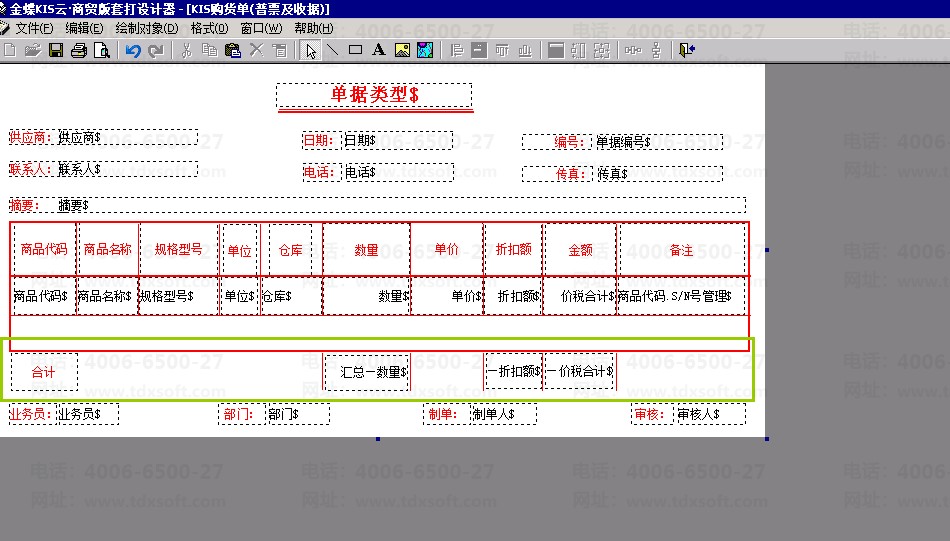Click the New document icon
950x541 pixels.
pyautogui.click(x=10, y=50)
